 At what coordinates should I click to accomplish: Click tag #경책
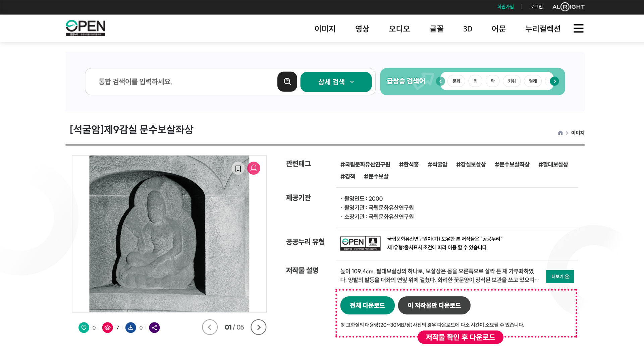tap(347, 177)
